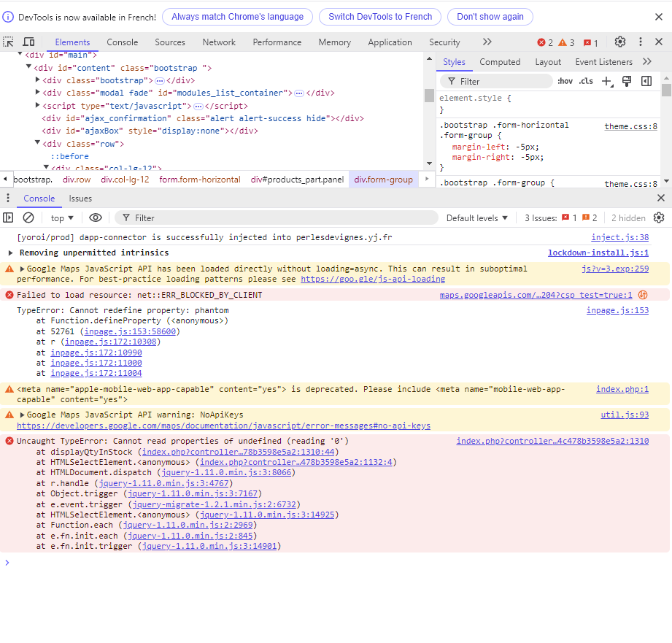Open Console settings gear beside 2 hidden

pyautogui.click(x=659, y=217)
